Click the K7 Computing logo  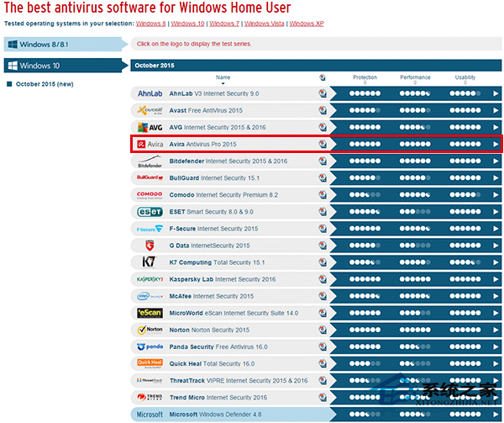click(149, 262)
